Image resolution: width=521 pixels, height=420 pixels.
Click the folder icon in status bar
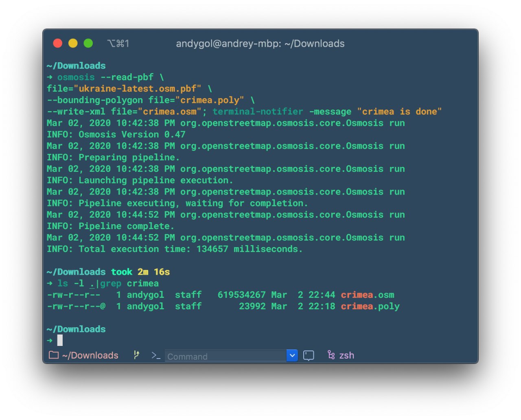tap(54, 355)
